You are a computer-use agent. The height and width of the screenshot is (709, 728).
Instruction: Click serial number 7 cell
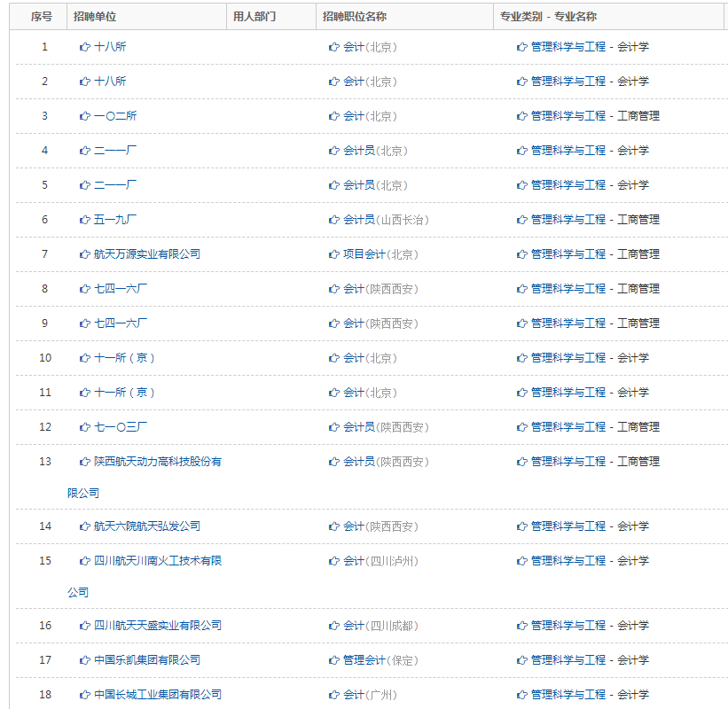44,254
